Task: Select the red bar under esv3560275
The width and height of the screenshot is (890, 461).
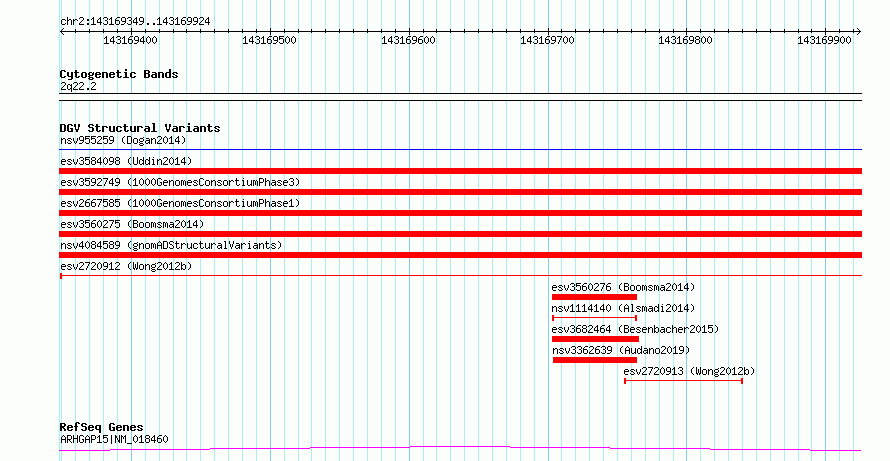Action: pyautogui.click(x=461, y=234)
